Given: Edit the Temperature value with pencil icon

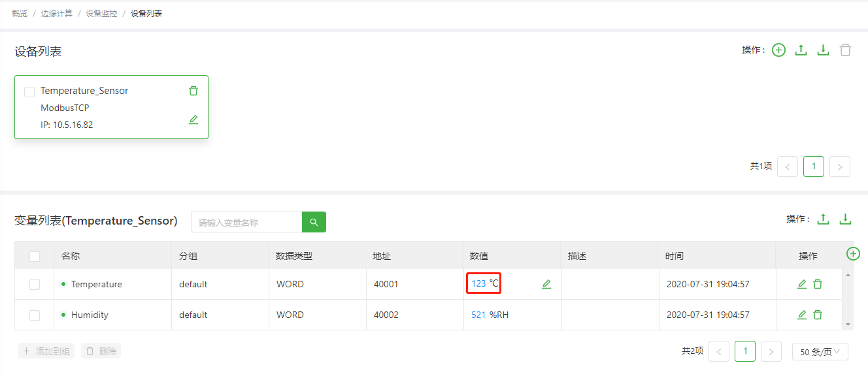Looking at the screenshot, I should click(x=546, y=284).
